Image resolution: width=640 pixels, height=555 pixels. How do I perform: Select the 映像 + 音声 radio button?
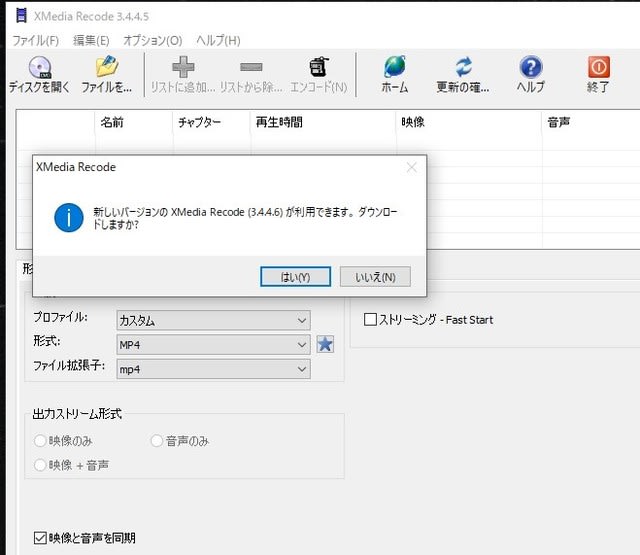point(40,465)
